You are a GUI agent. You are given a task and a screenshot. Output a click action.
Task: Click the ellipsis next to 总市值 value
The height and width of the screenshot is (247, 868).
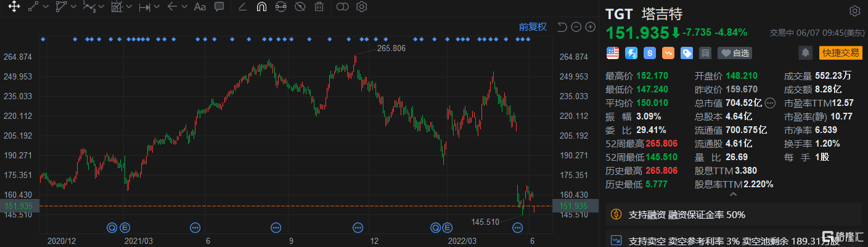tap(771, 103)
